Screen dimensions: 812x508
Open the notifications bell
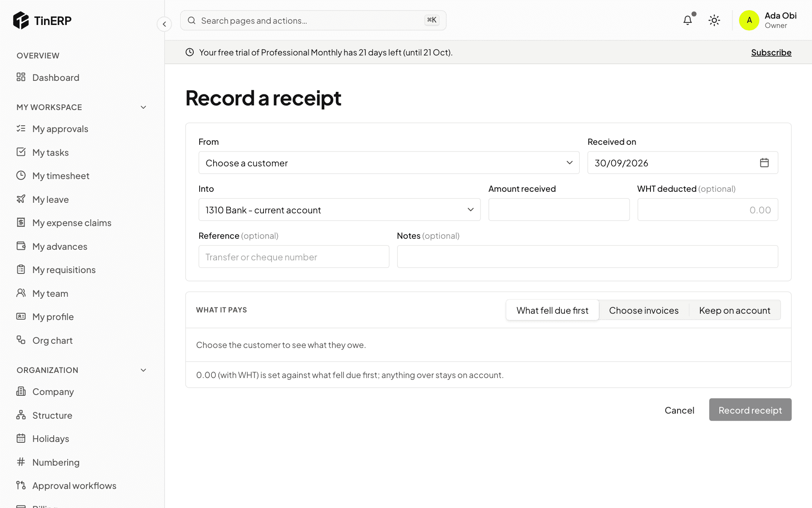tap(688, 20)
